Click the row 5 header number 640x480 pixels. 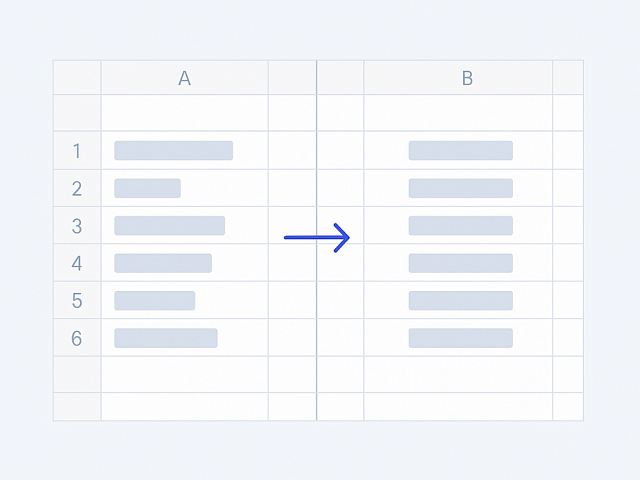coord(77,301)
